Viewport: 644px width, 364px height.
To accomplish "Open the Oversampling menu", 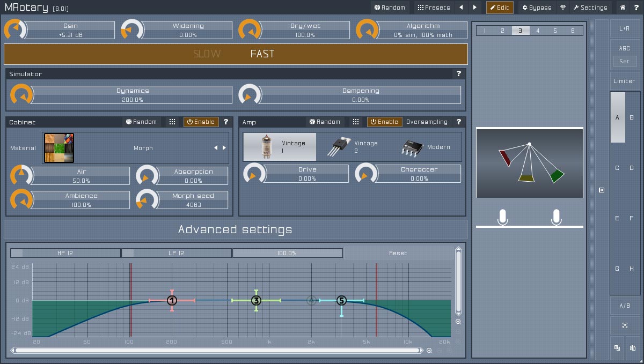I will pos(427,122).
